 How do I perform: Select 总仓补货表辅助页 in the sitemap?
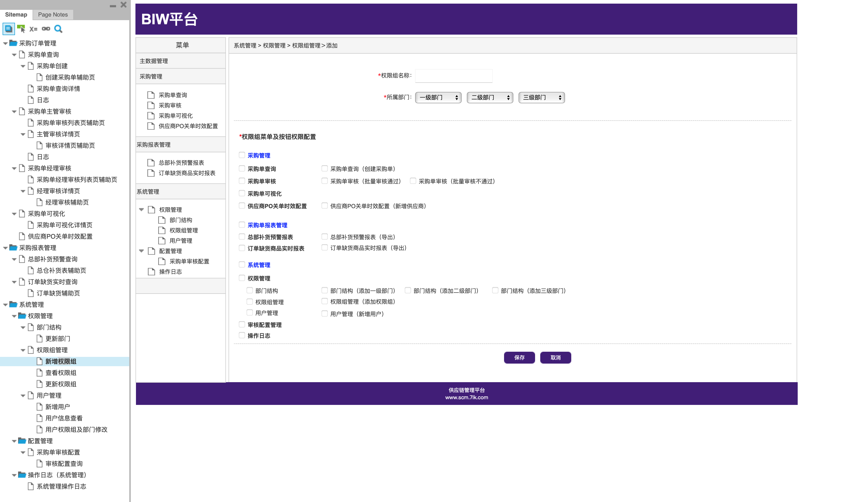[x=61, y=270]
